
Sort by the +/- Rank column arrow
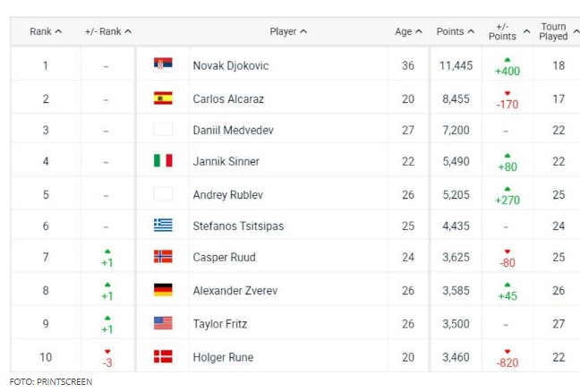point(128,31)
